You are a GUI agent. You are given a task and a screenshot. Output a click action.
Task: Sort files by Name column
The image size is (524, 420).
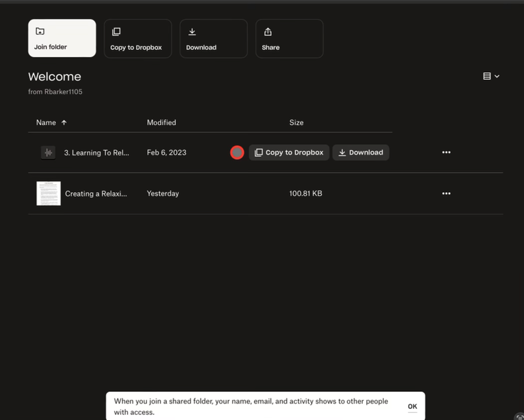click(x=46, y=123)
